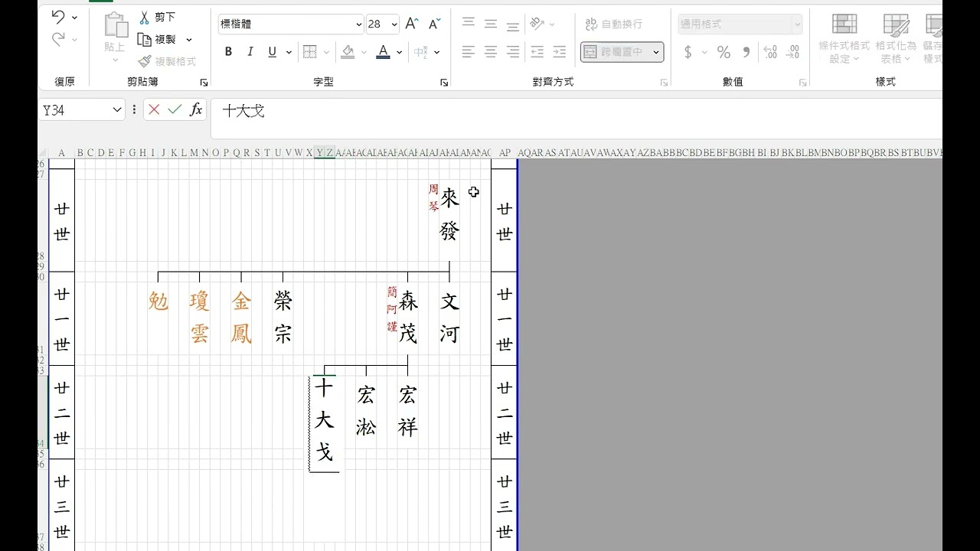The width and height of the screenshot is (980, 551).
Task: Click Decrease Decimal icon
Action: pyautogui.click(x=793, y=52)
